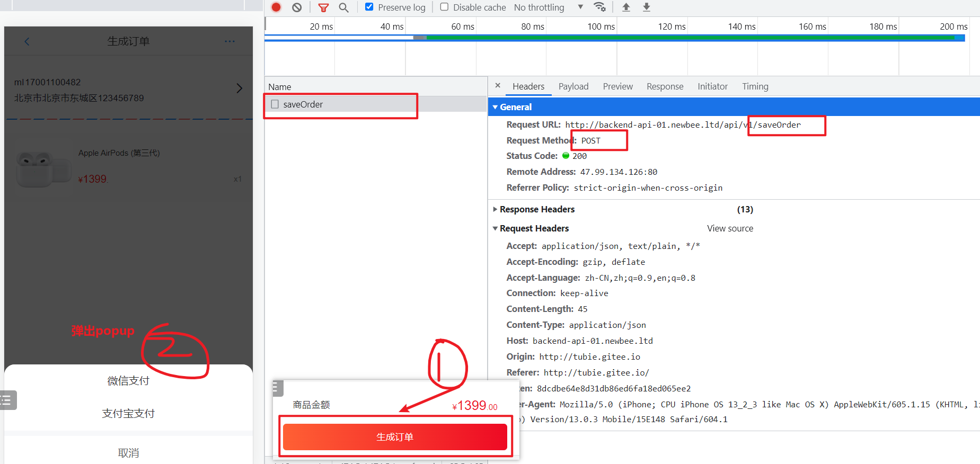
Task: Click the Referer header value
Action: 596,372
